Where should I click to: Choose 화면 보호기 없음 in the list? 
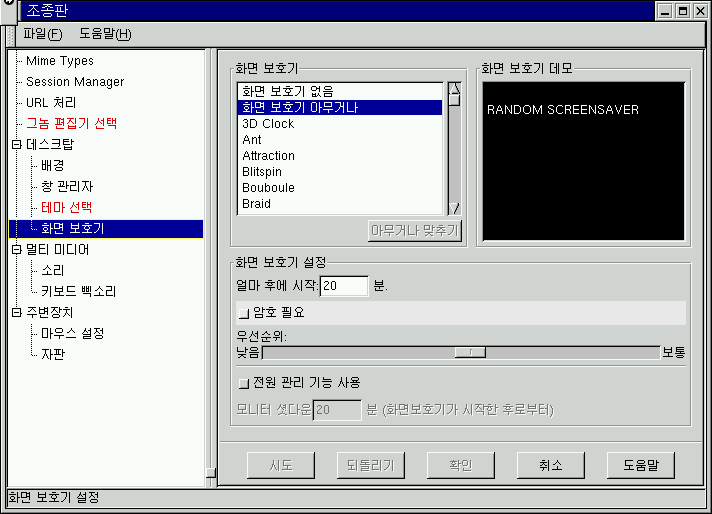340,91
